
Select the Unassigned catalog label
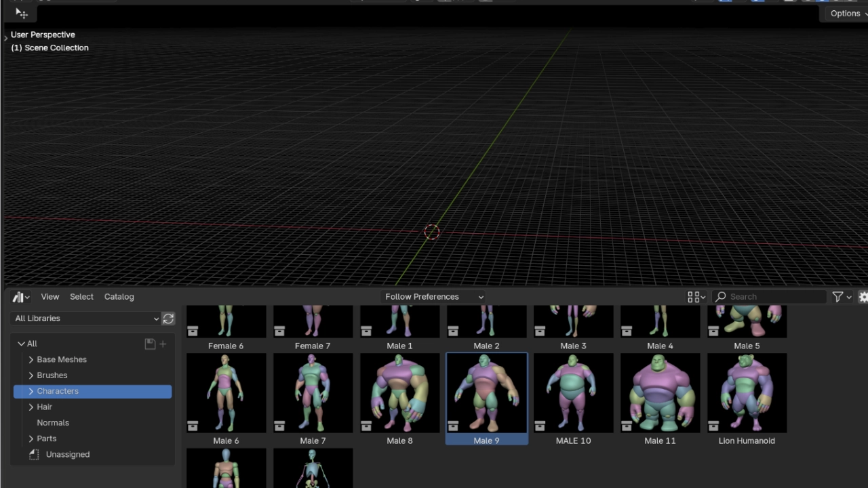pyautogui.click(x=68, y=455)
